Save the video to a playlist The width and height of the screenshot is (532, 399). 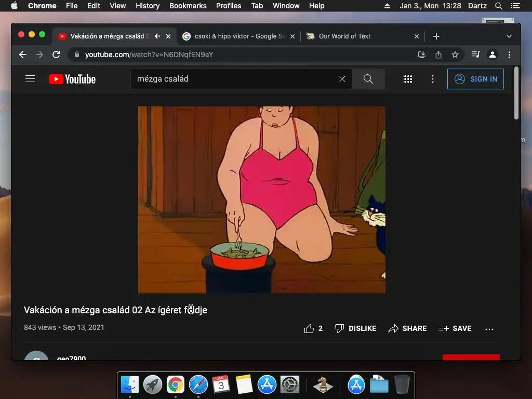(x=455, y=328)
